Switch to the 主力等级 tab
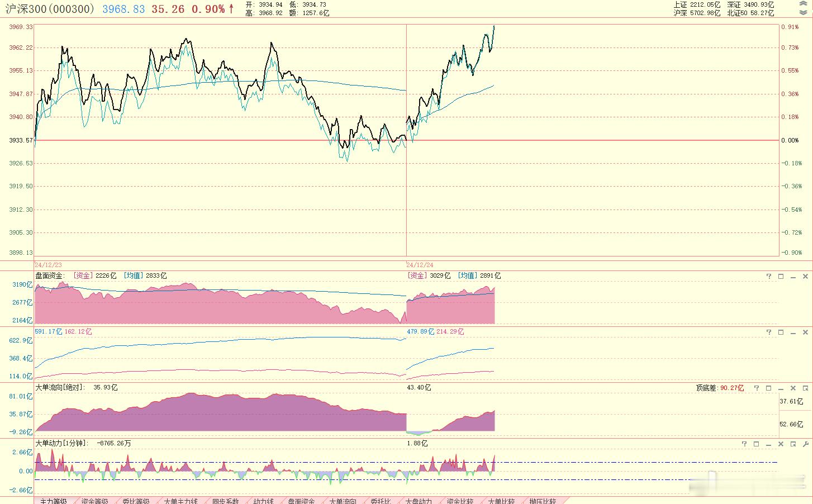 pos(53,501)
